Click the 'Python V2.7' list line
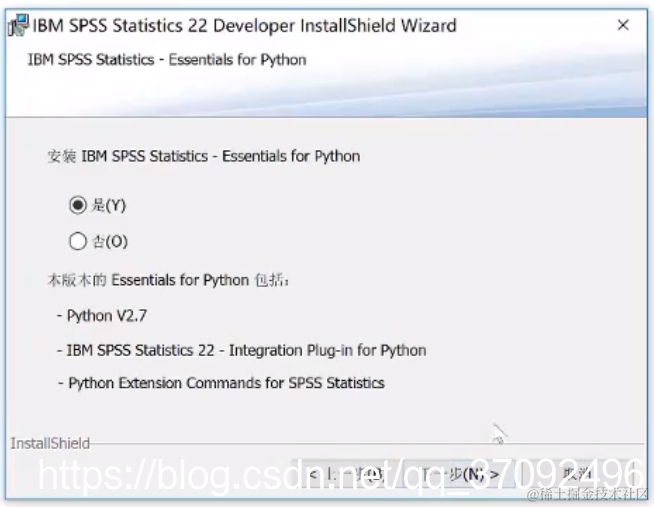This screenshot has height=507, width=654. click(x=102, y=316)
